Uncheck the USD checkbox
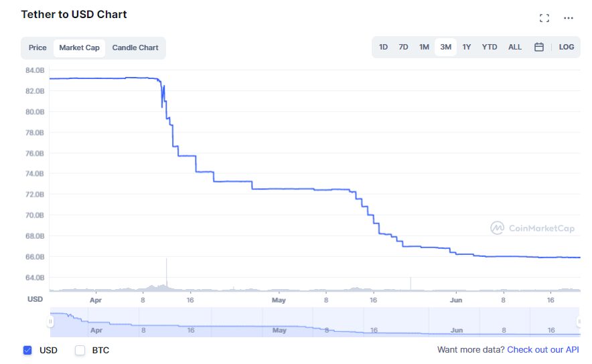Viewport: 592px width, 364px height. (27, 350)
